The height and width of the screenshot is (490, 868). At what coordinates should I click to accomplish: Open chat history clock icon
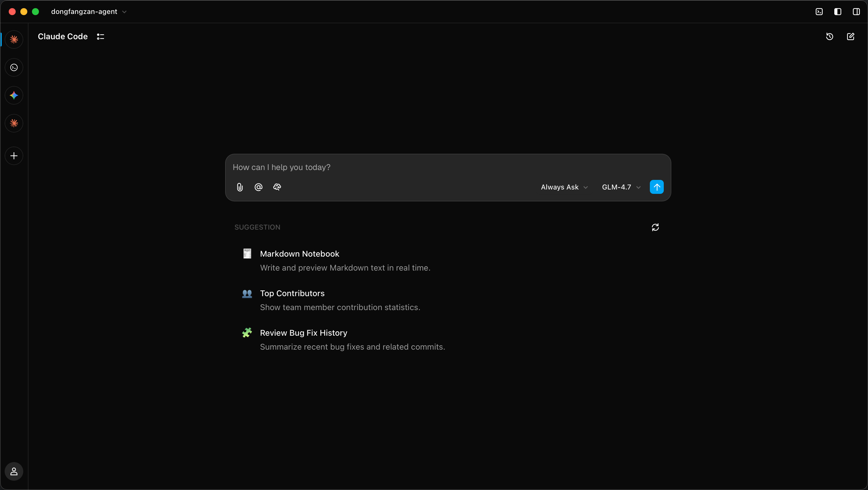point(830,36)
